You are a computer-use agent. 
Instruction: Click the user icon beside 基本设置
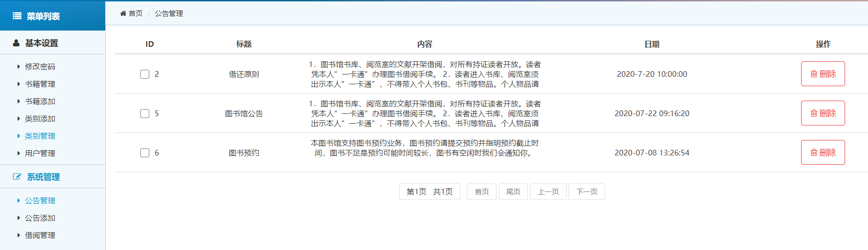pyautogui.click(x=16, y=43)
